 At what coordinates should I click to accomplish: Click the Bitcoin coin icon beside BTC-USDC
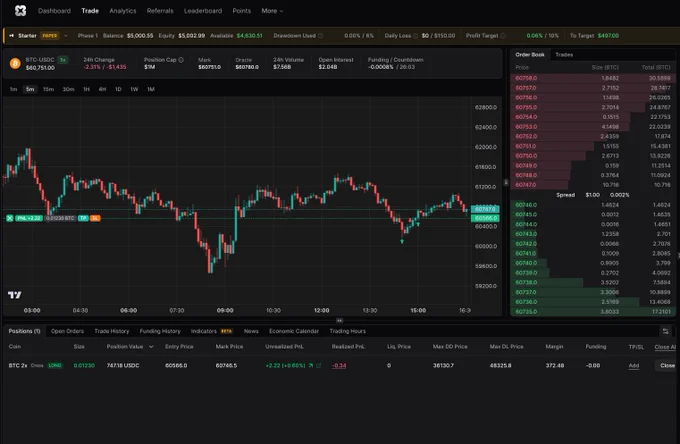(15, 64)
